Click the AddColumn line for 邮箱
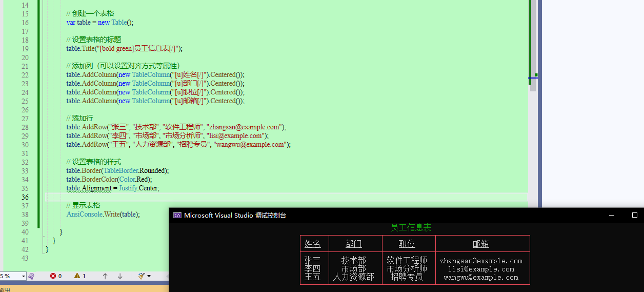This screenshot has height=292, width=644. click(x=155, y=101)
